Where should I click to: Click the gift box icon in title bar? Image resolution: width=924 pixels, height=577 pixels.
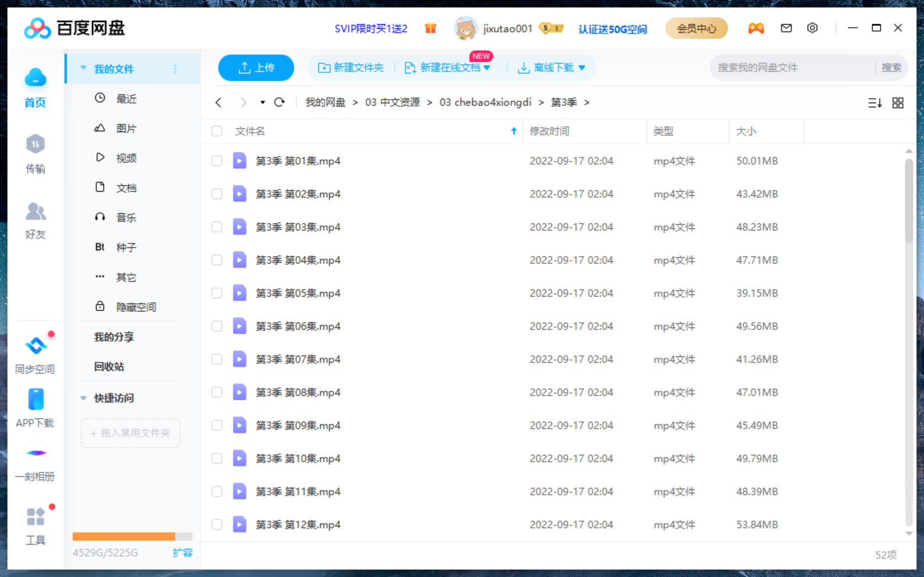coord(430,28)
